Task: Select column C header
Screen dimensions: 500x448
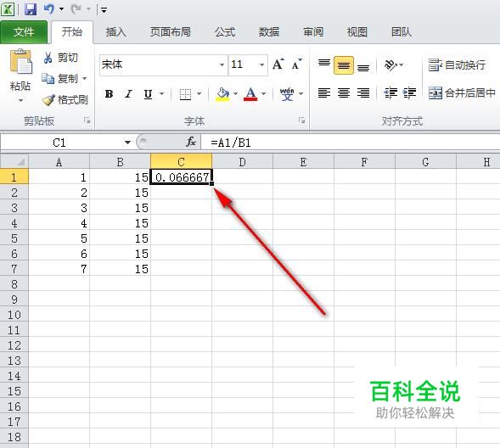Action: click(x=181, y=162)
